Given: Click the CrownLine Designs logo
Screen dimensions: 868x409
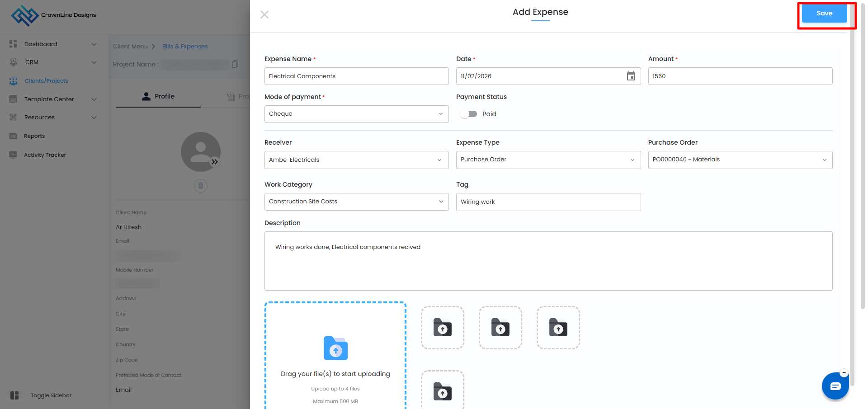Looking at the screenshot, I should (53, 15).
